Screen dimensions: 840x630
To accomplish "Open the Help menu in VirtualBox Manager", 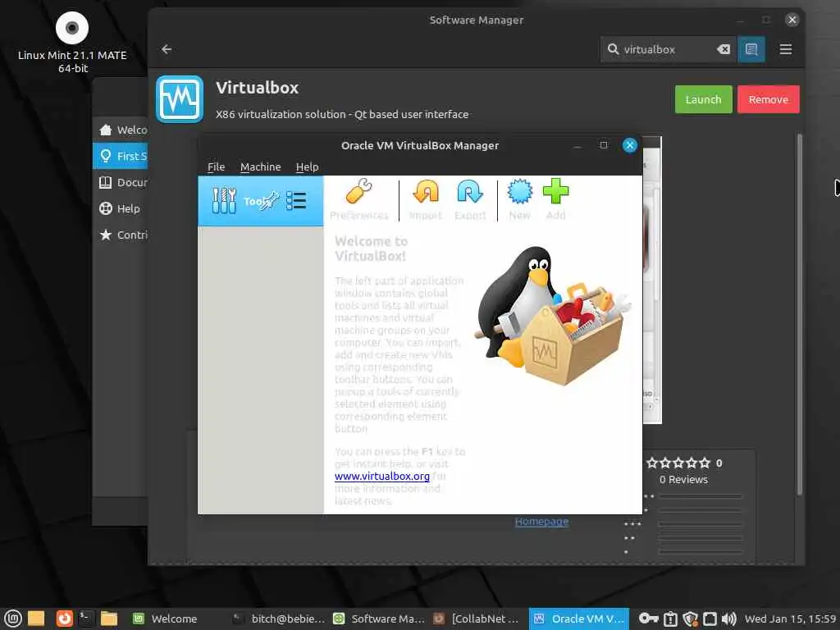I will tap(307, 167).
